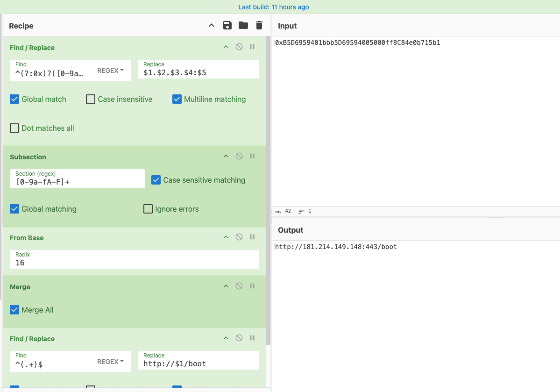Set breakpoint on Subsection operation

point(252,156)
